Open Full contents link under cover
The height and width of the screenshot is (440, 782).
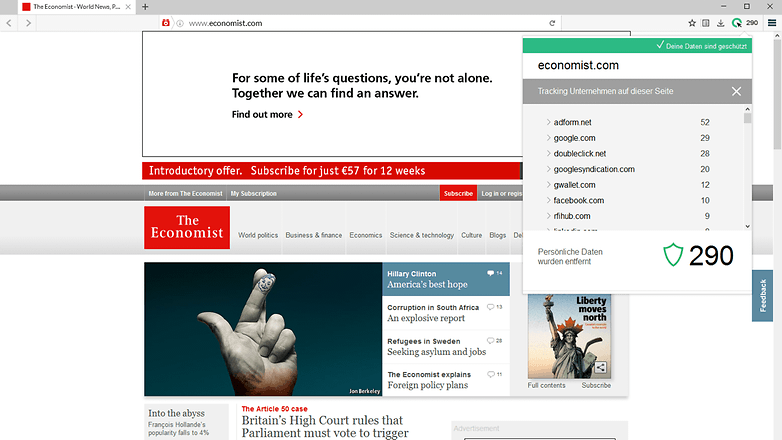547,386
